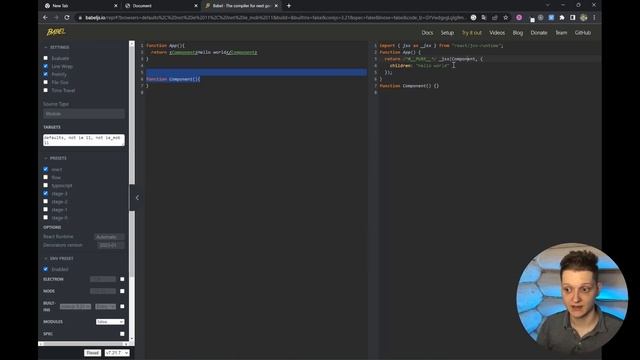This screenshot has width=640, height=360.
Task: Click the Reset button
Action: 93,353
